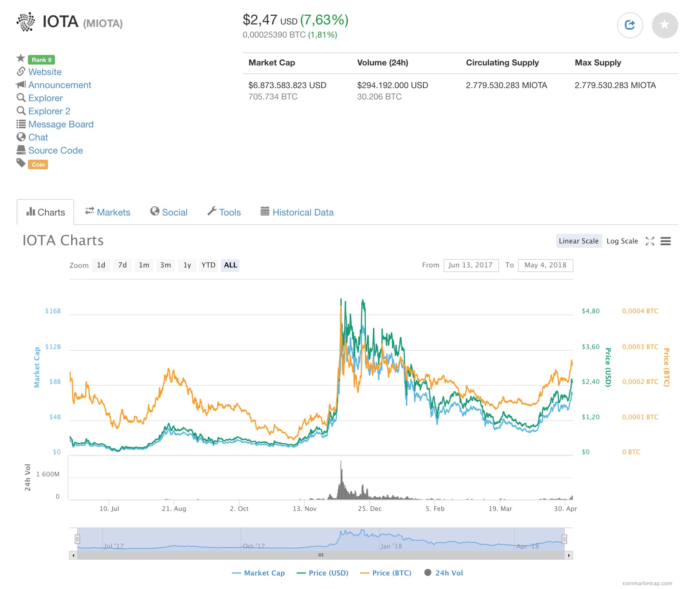Toggle 24h Vol series in legend

click(444, 573)
